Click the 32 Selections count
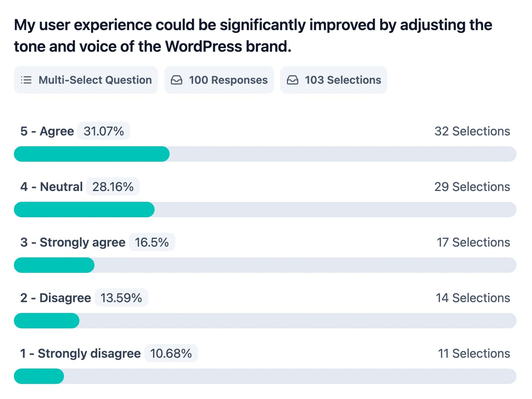 [472, 131]
